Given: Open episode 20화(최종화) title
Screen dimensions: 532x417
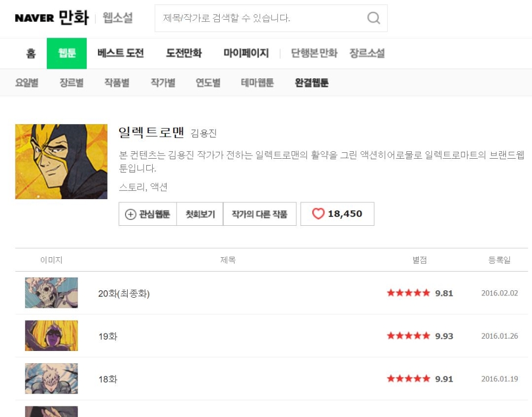Looking at the screenshot, I should tap(124, 293).
